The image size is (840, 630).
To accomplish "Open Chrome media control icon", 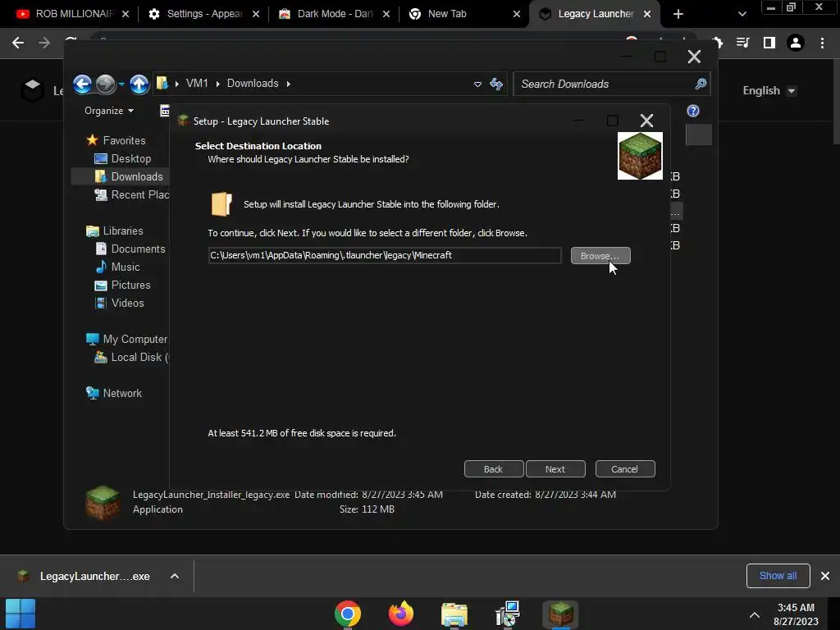I will pos(742,43).
